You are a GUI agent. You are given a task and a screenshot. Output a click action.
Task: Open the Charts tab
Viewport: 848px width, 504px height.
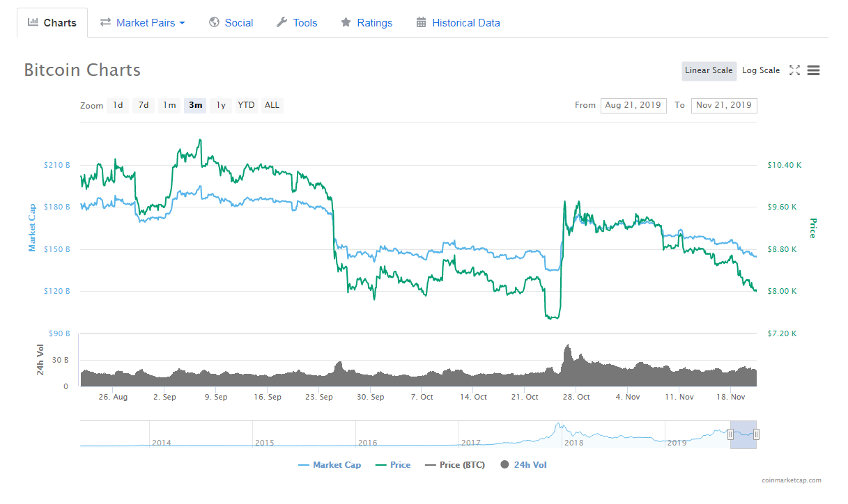[x=52, y=23]
